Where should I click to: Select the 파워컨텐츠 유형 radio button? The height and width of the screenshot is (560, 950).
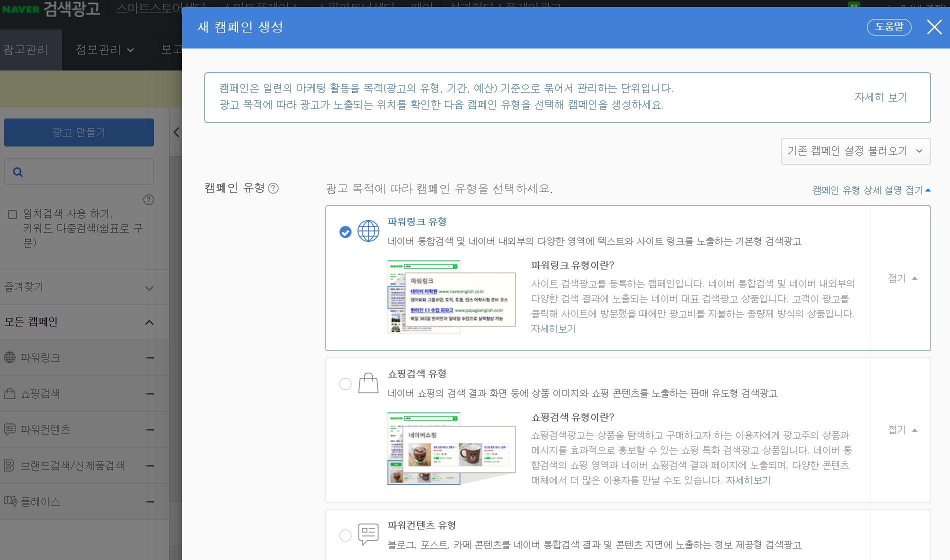[x=345, y=535]
